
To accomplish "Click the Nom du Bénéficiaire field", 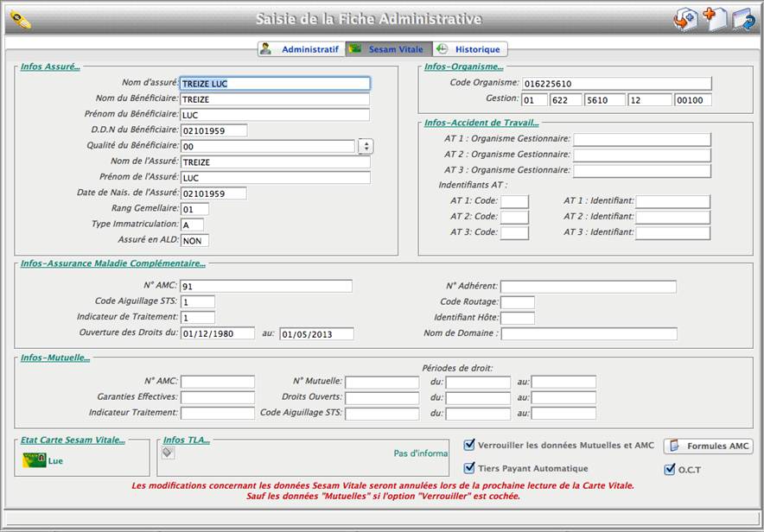I will click(276, 99).
